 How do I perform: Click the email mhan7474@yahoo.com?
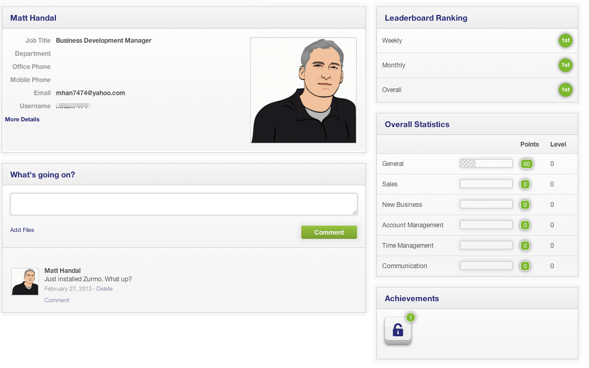(90, 93)
